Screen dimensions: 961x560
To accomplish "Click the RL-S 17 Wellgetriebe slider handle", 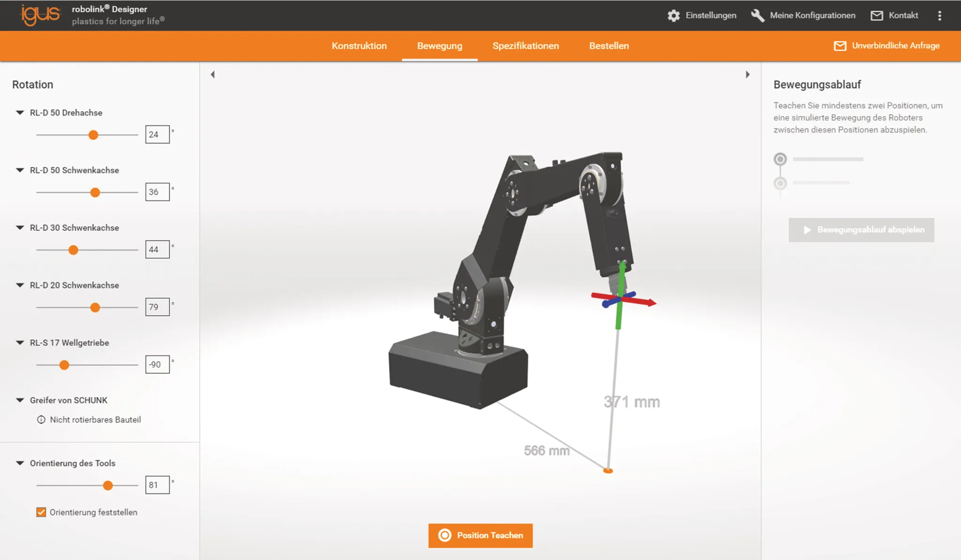I will coord(64,364).
